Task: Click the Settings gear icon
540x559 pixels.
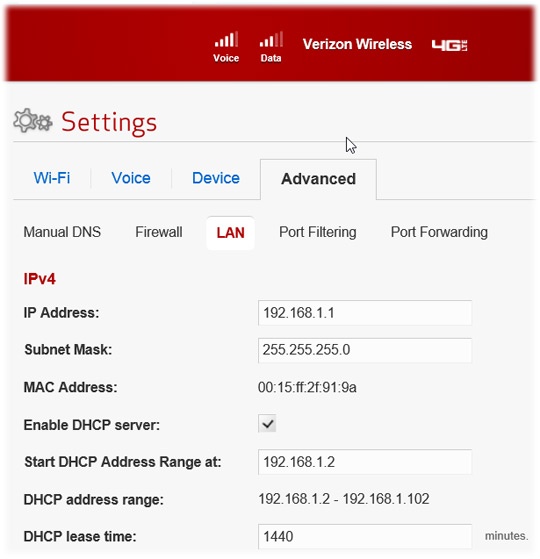Action: (33, 121)
